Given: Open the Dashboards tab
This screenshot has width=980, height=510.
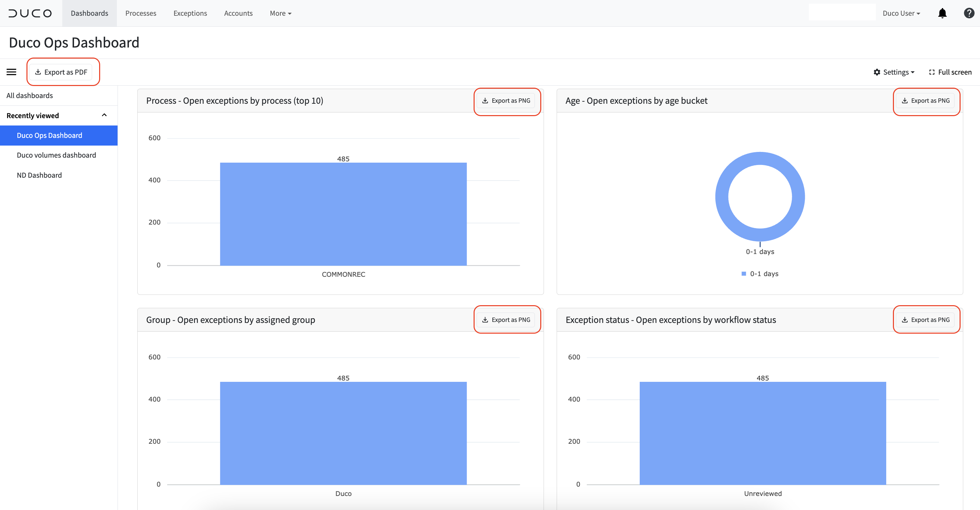Looking at the screenshot, I should 89,13.
